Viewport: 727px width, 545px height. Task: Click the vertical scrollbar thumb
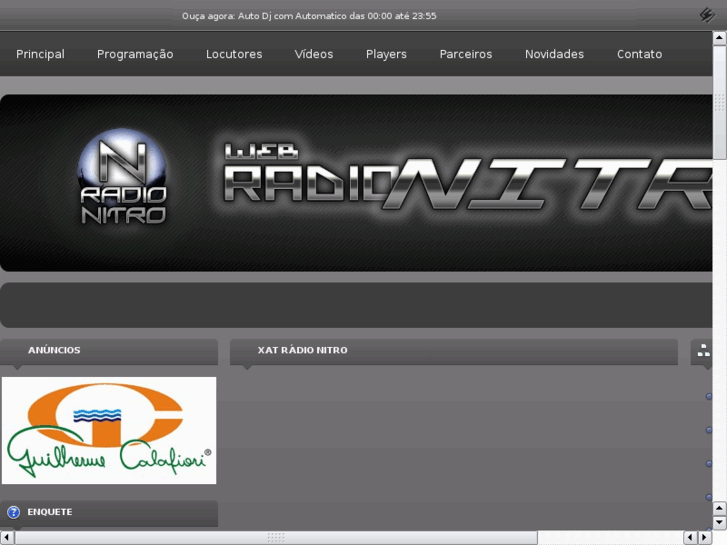pos(720,102)
